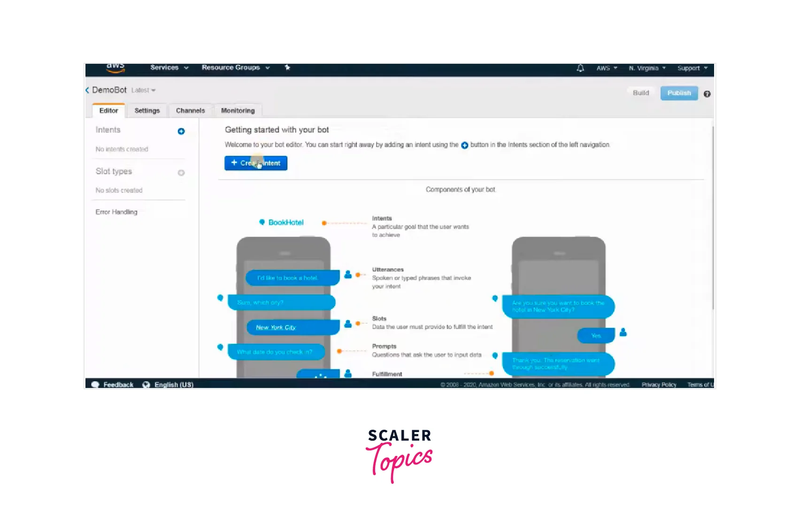The width and height of the screenshot is (800, 532).
Task: Switch to the Channels tab
Action: pyautogui.click(x=190, y=110)
